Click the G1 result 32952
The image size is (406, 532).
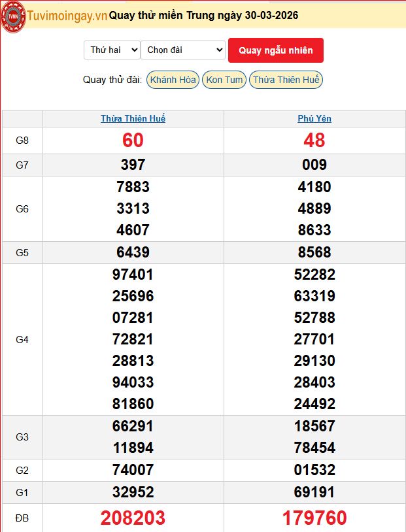pyautogui.click(x=133, y=492)
